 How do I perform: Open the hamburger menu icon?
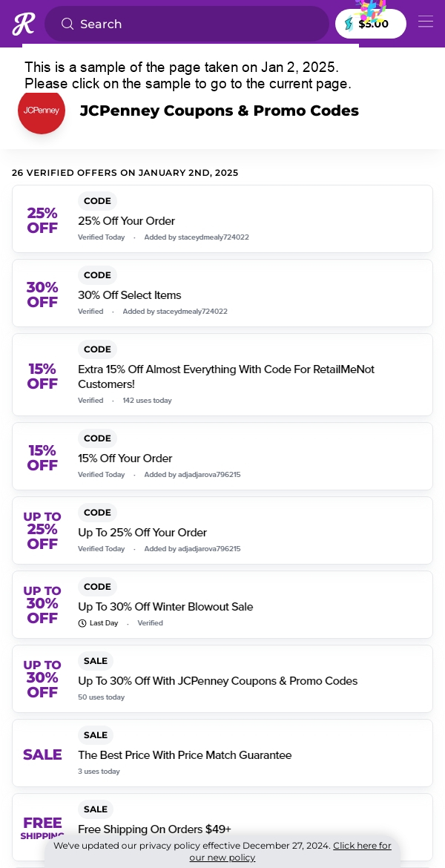[x=426, y=22]
